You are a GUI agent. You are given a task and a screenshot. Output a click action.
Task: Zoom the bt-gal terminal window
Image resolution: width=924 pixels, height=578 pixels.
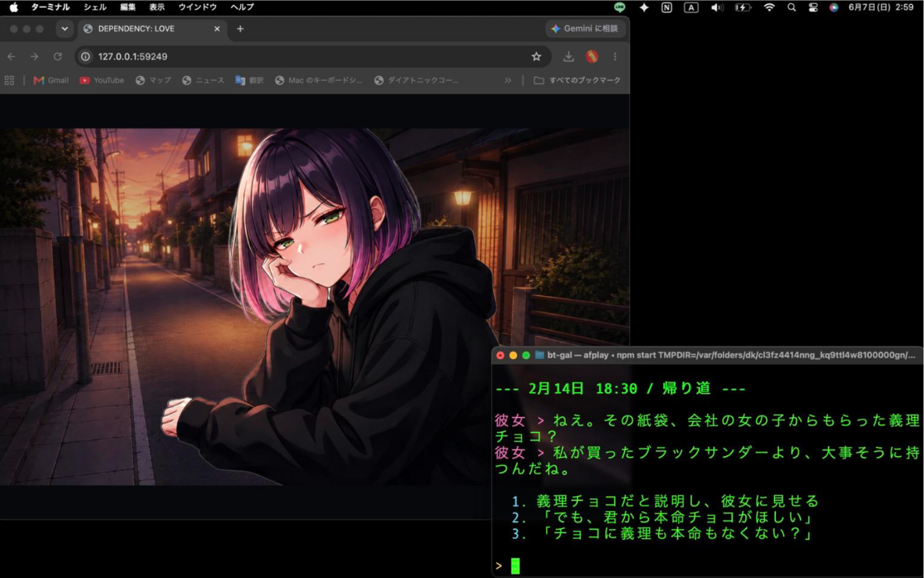[x=526, y=355]
